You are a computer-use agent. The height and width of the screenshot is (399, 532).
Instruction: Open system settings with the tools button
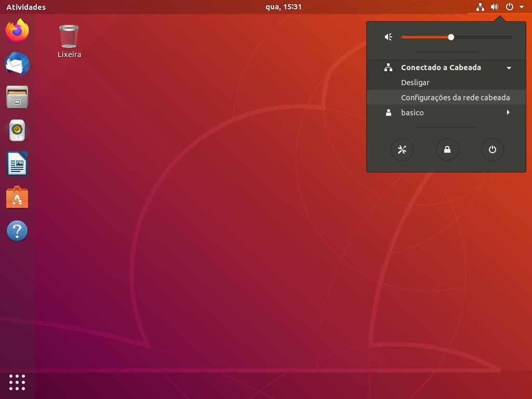click(402, 150)
